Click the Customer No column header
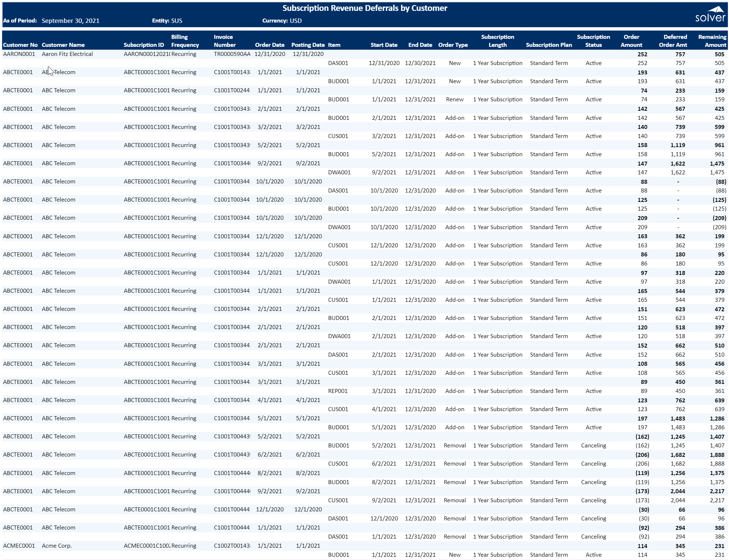The image size is (729, 560). click(x=20, y=45)
